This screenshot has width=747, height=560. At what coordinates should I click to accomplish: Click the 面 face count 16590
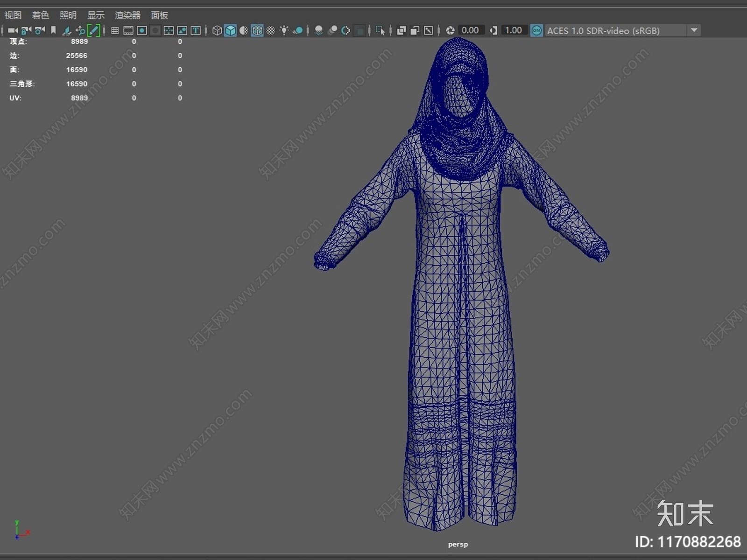77,70
